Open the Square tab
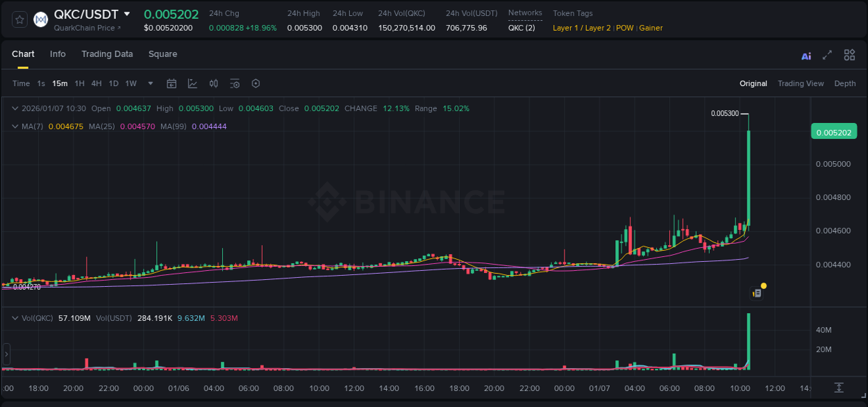The height and width of the screenshot is (407, 868). [163, 54]
